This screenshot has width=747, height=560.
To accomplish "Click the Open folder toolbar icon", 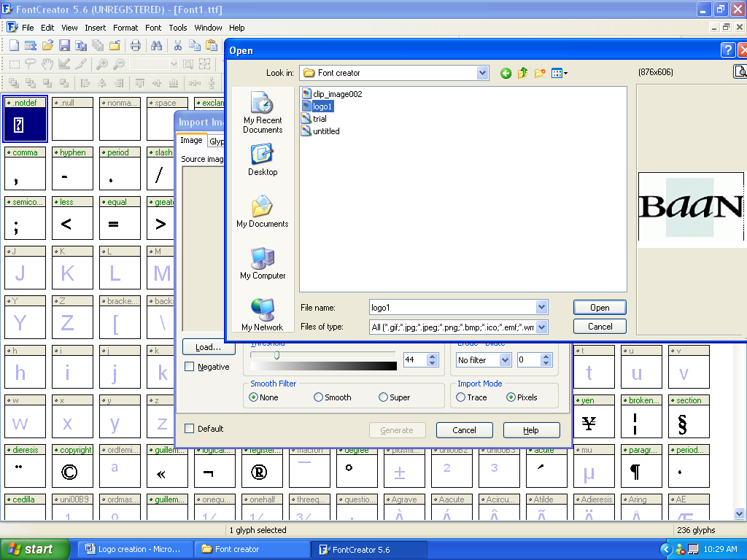I will [x=47, y=45].
